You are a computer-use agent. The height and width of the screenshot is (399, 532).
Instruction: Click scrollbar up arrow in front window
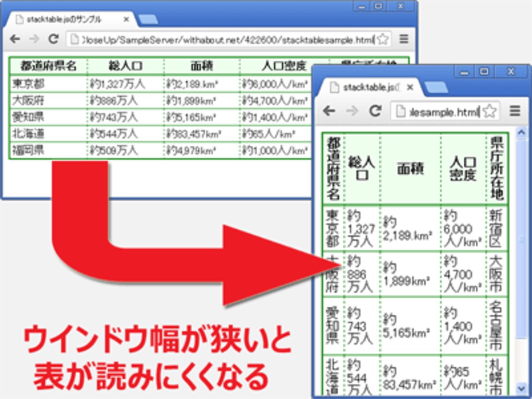coord(522,132)
